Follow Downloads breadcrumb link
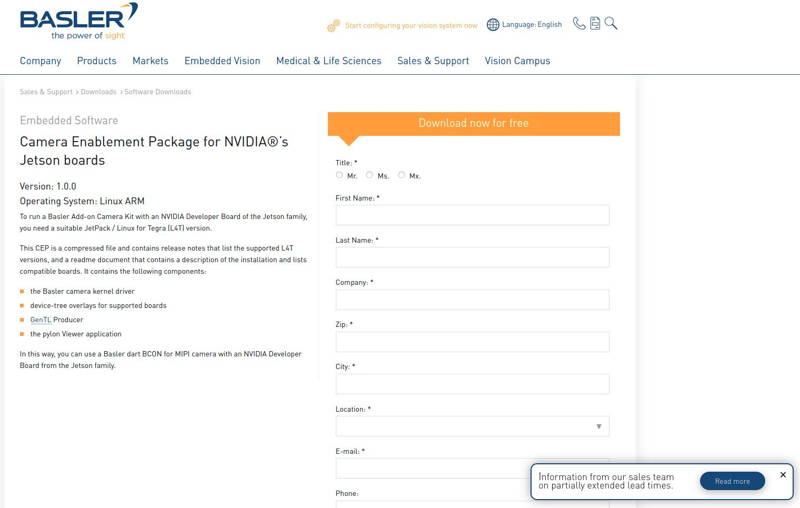800x508 pixels. coord(98,92)
